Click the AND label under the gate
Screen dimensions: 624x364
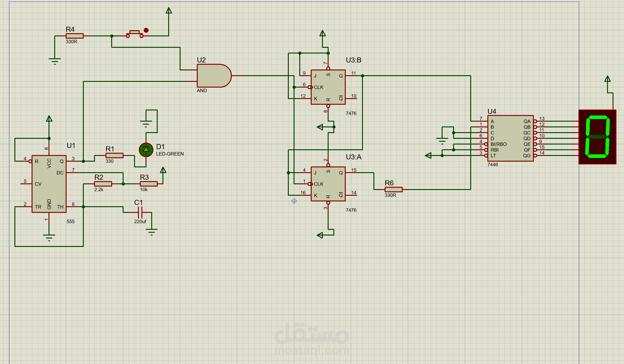coord(202,90)
